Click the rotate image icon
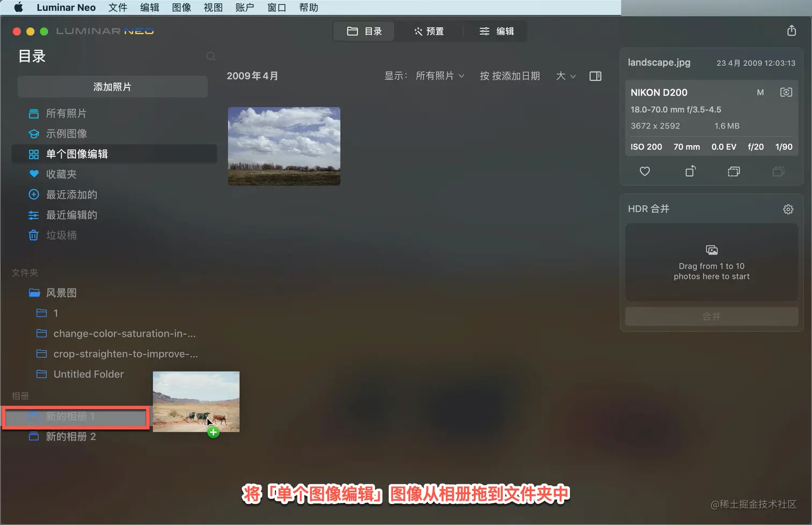812x525 pixels. [690, 171]
